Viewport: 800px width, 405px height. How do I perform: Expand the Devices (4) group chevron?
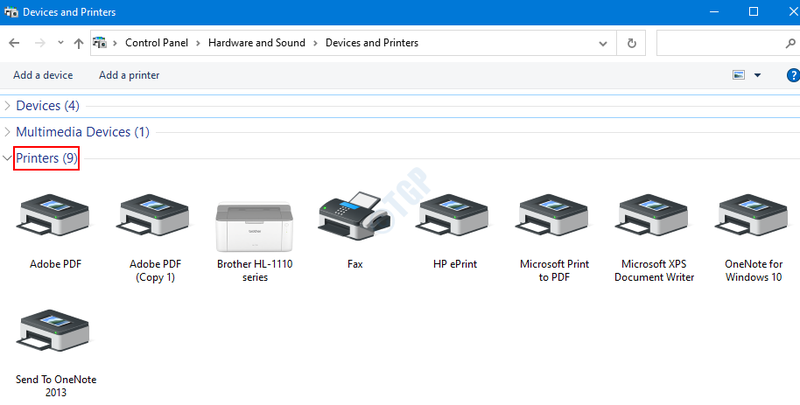(x=7, y=106)
